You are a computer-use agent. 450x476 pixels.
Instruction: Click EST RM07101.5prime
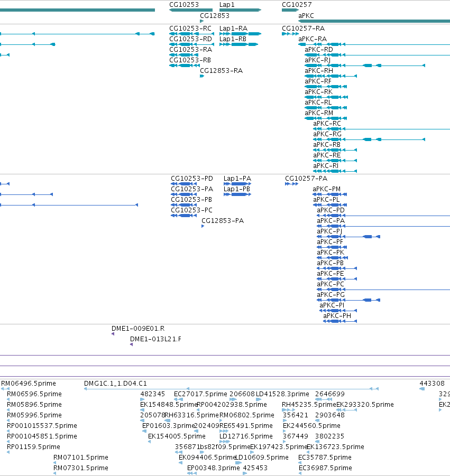[x=81, y=458]
